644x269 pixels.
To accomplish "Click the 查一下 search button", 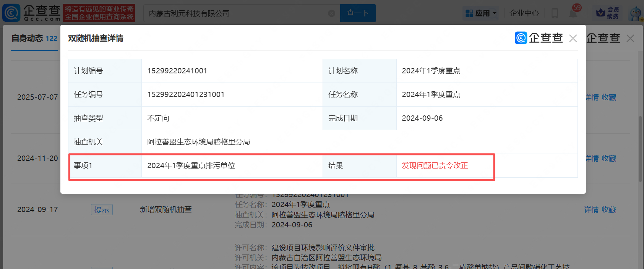I will [358, 13].
